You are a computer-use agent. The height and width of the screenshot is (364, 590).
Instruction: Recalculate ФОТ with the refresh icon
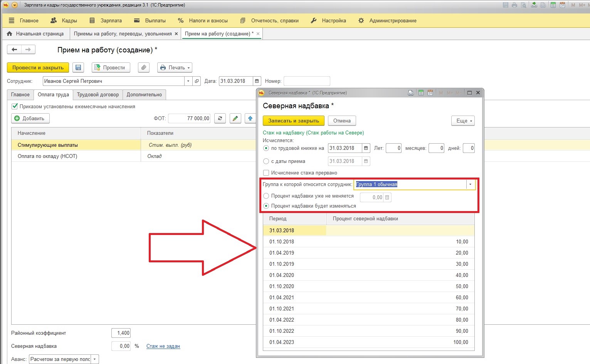point(220,118)
